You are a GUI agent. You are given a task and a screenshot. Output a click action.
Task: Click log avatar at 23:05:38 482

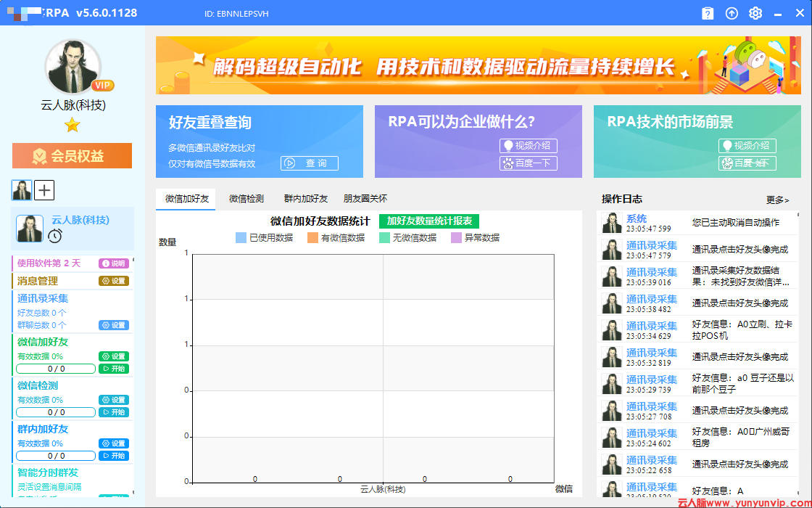(x=612, y=303)
